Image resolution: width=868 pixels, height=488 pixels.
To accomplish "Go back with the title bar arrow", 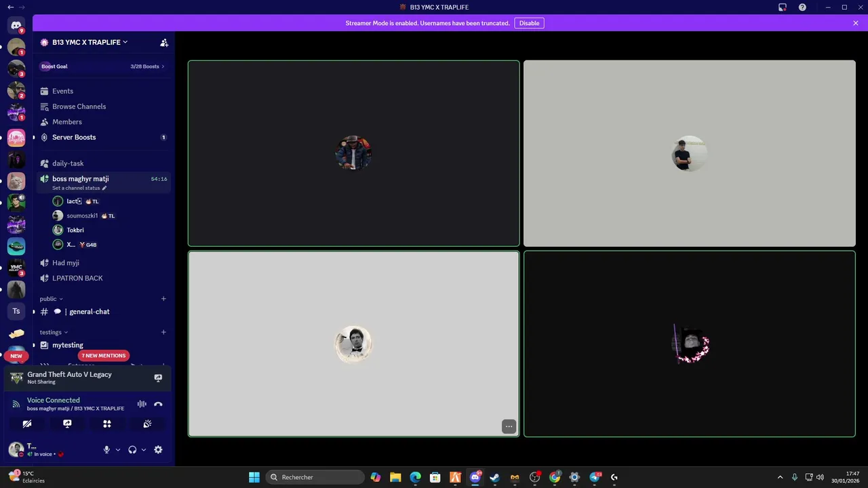I will pyautogui.click(x=10, y=7).
